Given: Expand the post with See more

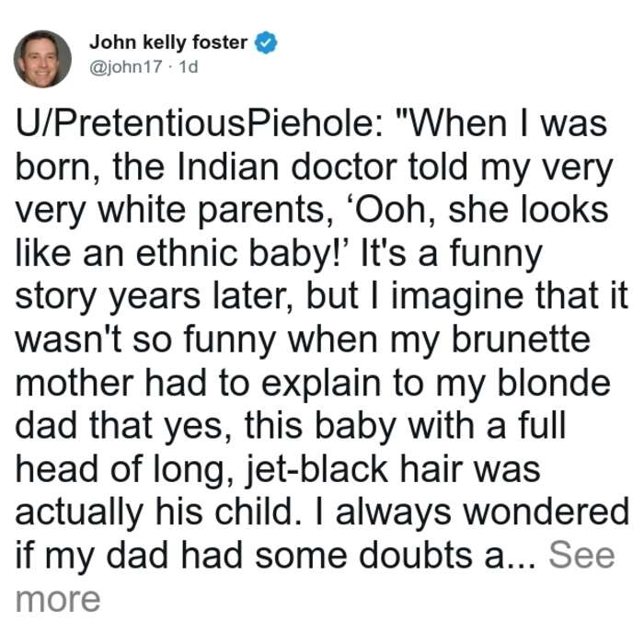Looking at the screenshot, I should [581, 556].
